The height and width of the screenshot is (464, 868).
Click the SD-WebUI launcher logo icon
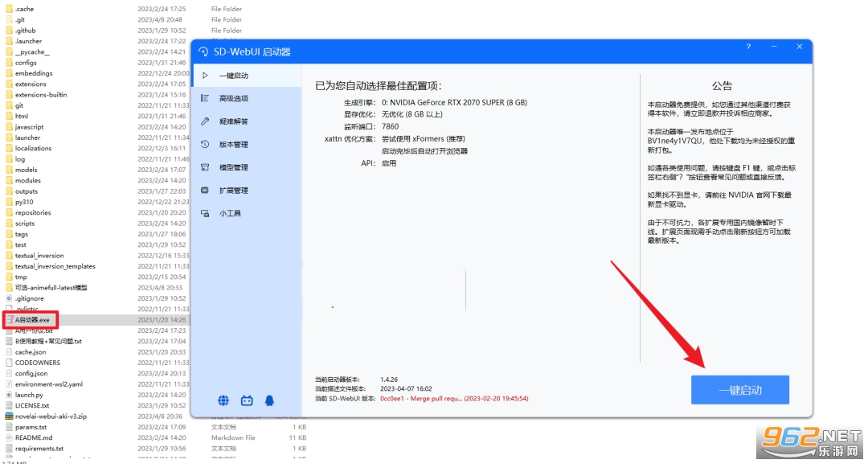click(203, 51)
